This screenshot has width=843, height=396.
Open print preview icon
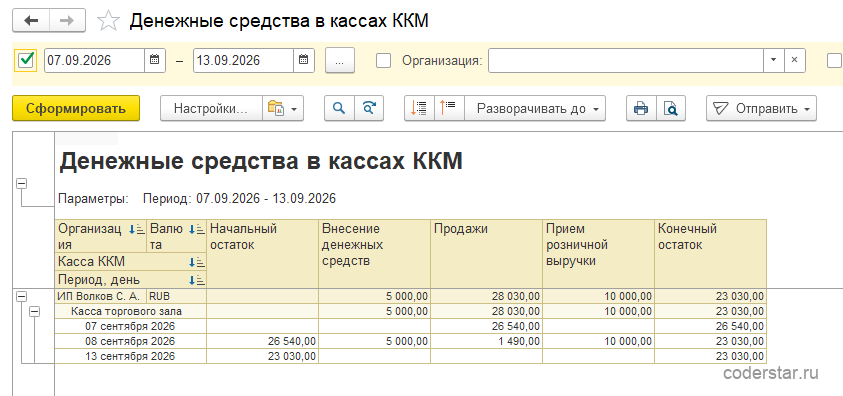(x=670, y=108)
